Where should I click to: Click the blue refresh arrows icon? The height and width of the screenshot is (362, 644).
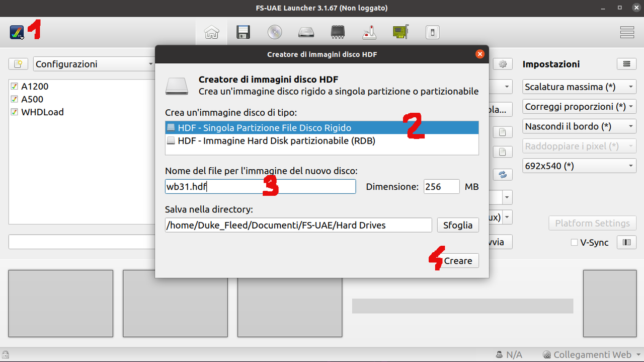(503, 174)
